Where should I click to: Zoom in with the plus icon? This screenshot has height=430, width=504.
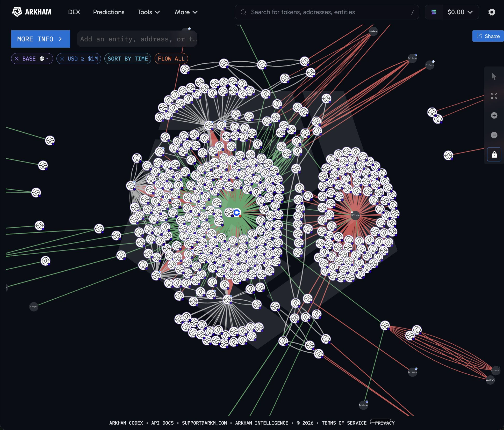[x=494, y=115]
